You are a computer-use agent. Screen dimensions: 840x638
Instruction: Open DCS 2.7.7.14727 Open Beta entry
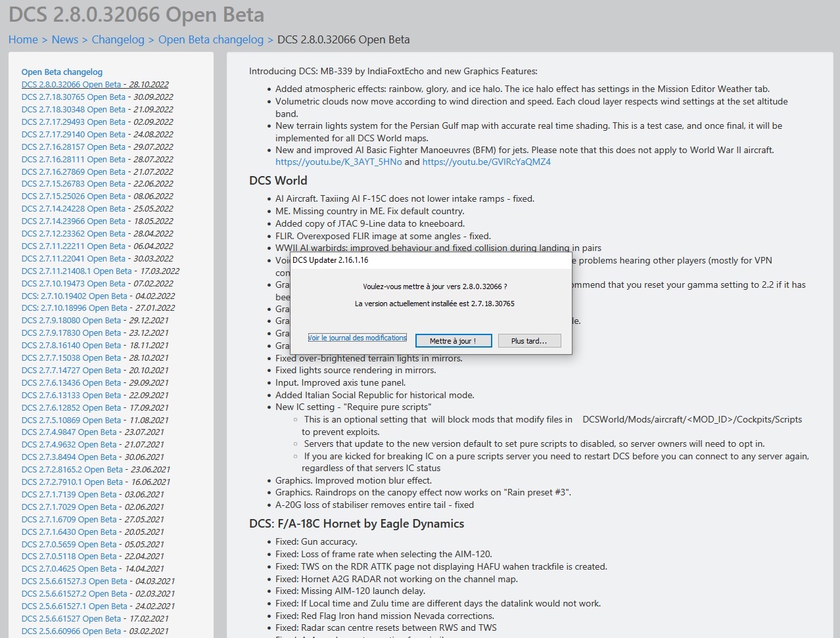click(71, 370)
